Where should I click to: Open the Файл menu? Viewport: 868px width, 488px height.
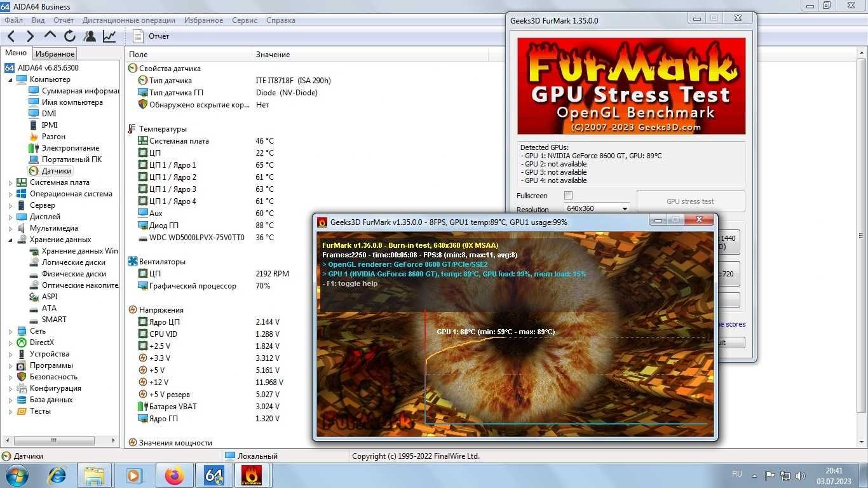click(x=13, y=20)
